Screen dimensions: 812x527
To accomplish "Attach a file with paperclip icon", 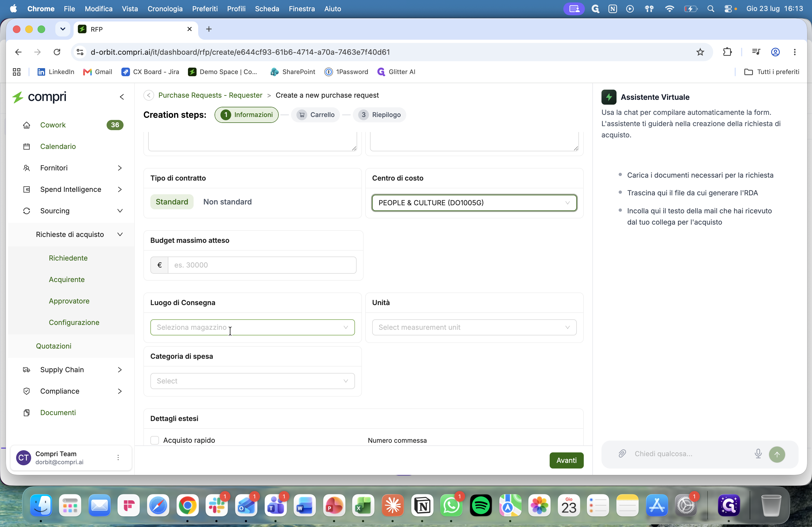I will pos(622,454).
